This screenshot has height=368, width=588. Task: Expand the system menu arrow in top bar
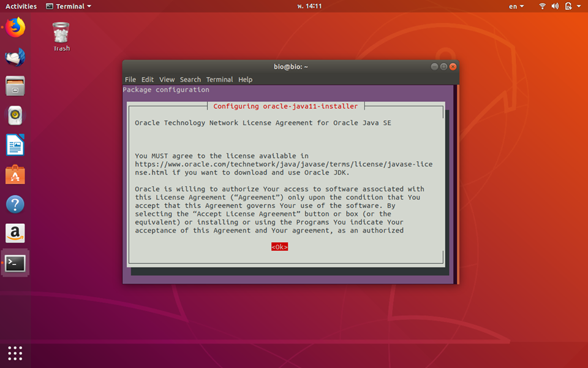pos(579,6)
